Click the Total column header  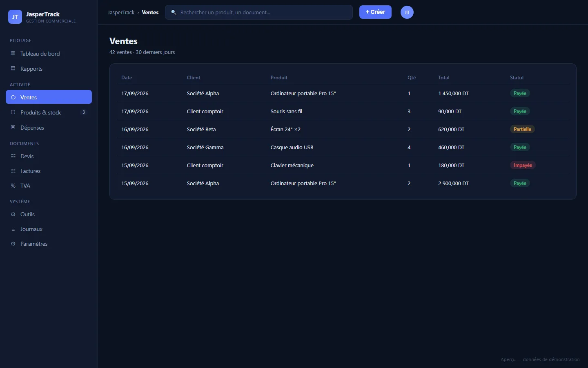click(444, 78)
